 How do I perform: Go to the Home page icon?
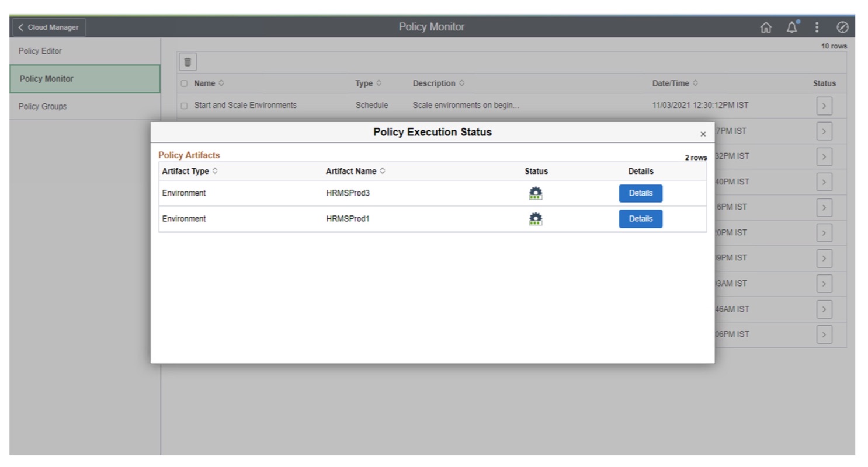[766, 27]
